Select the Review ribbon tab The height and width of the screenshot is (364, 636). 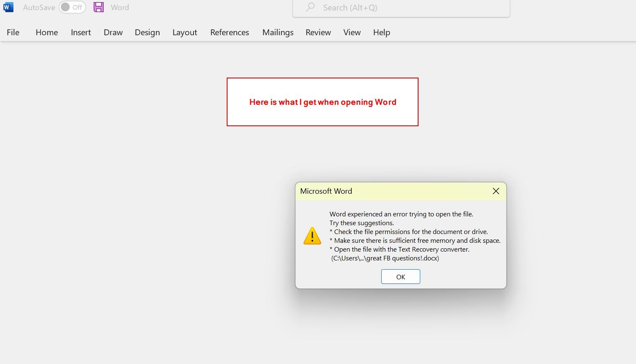[x=318, y=32]
